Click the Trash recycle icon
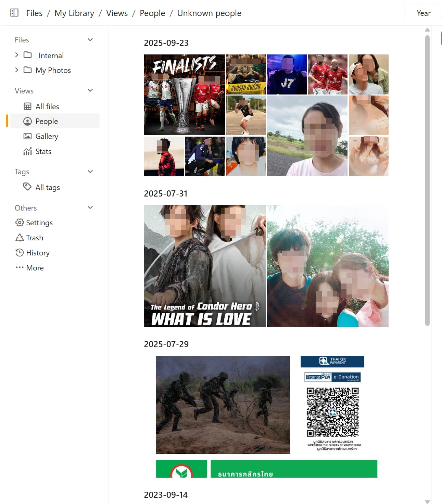Viewport: 442px width, 504px height. point(20,238)
